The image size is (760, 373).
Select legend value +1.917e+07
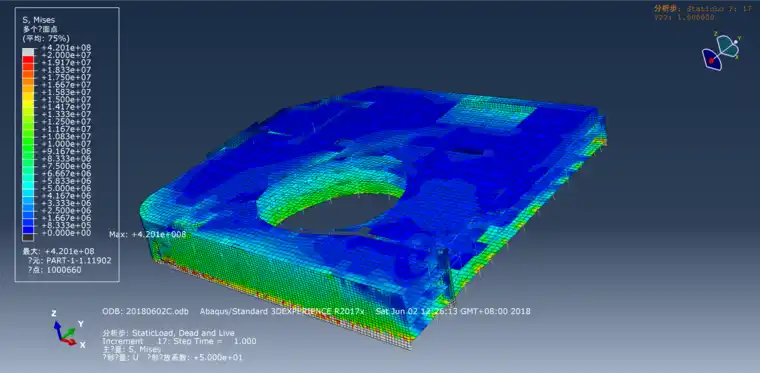pos(66,62)
